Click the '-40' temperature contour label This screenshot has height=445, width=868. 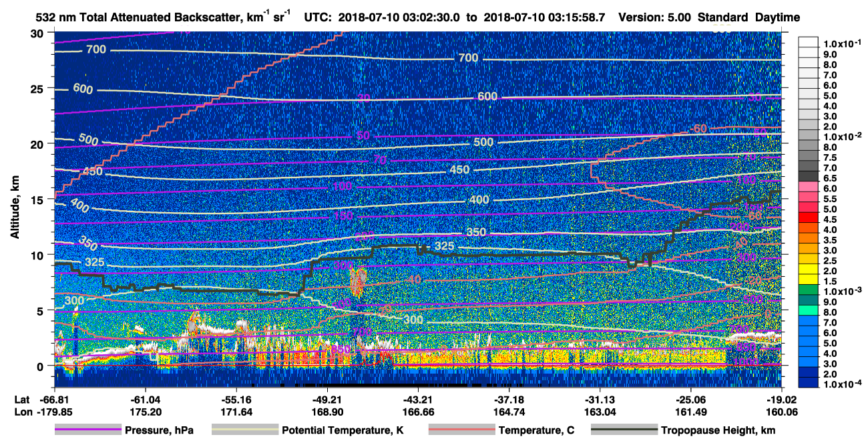point(413,279)
